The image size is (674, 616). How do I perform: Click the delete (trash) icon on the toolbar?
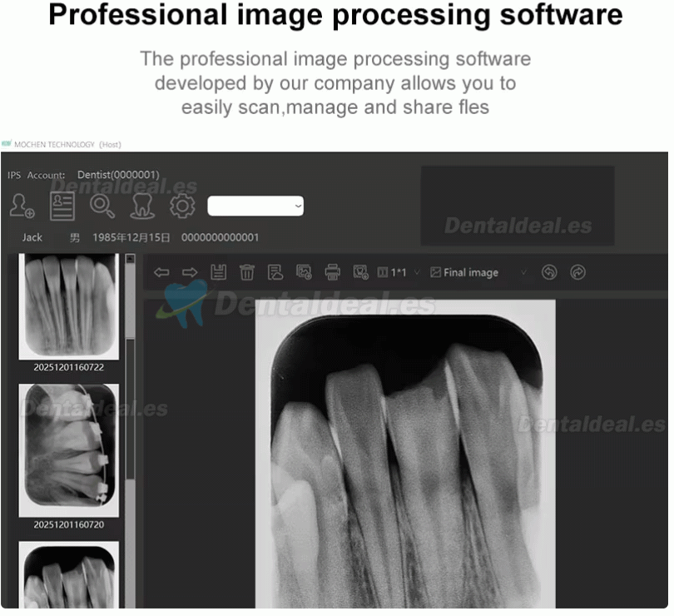pos(248,272)
